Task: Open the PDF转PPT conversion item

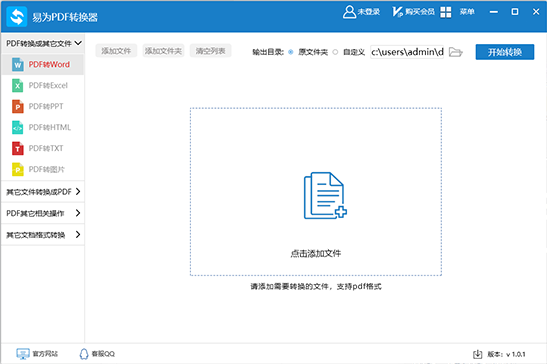Action: pos(43,106)
